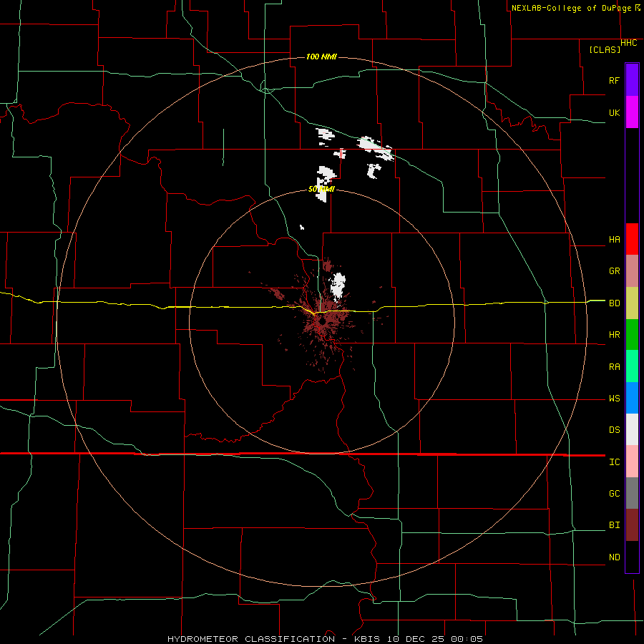Click the GR legend label

pyautogui.click(x=614, y=271)
